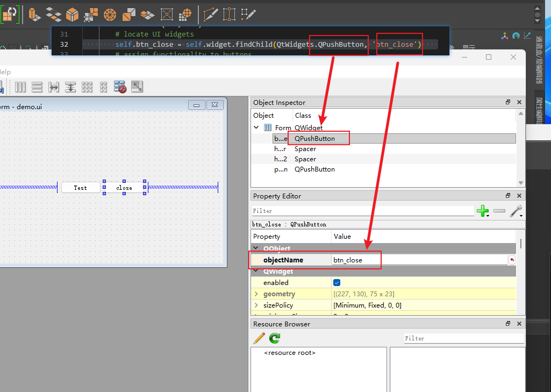Viewport: 551px width, 392px height.
Task: Click the Lay Out Vertically toolbar icon
Action: pyautogui.click(x=37, y=87)
